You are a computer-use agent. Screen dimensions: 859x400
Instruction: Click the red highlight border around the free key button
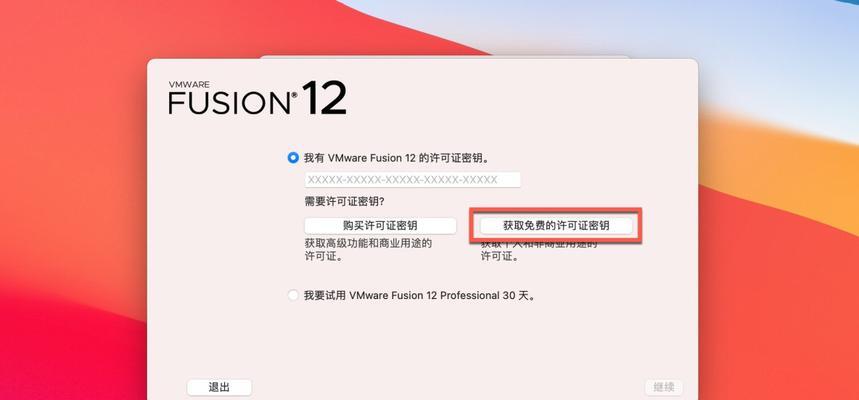coord(556,210)
